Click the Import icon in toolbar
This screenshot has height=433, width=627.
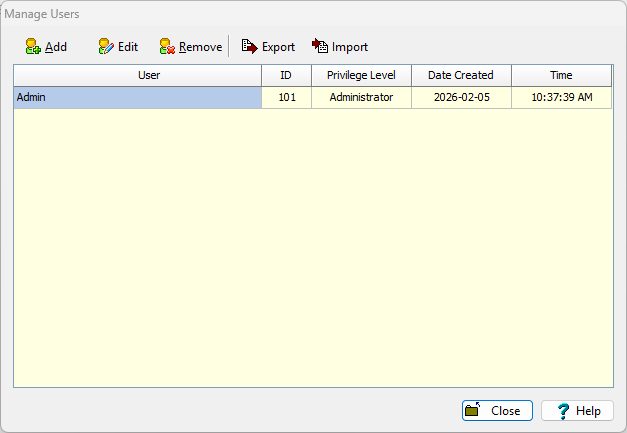320,46
